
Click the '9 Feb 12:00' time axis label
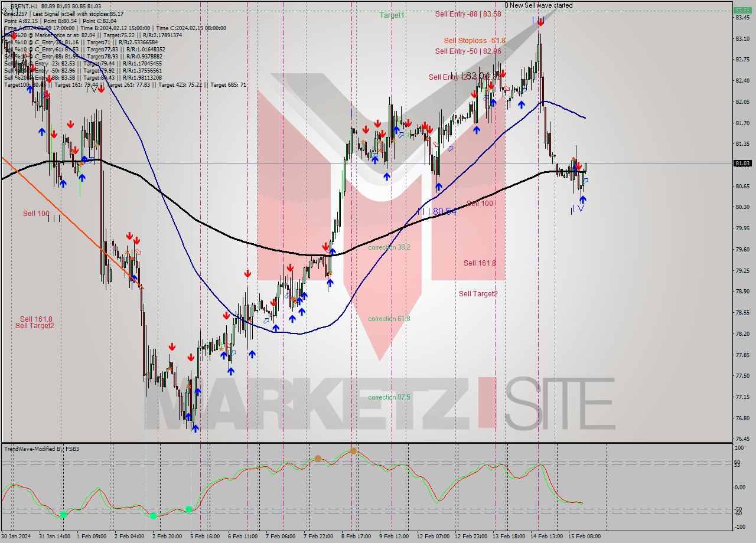click(x=394, y=537)
